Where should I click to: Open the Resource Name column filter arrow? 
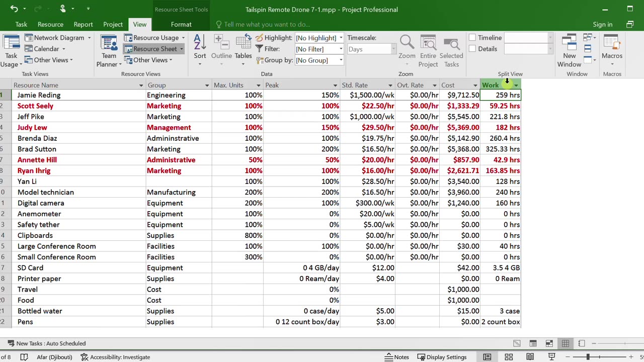[141, 85]
